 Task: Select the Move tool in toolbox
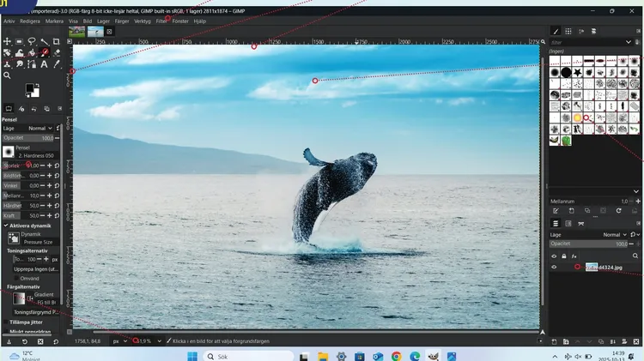pos(8,41)
